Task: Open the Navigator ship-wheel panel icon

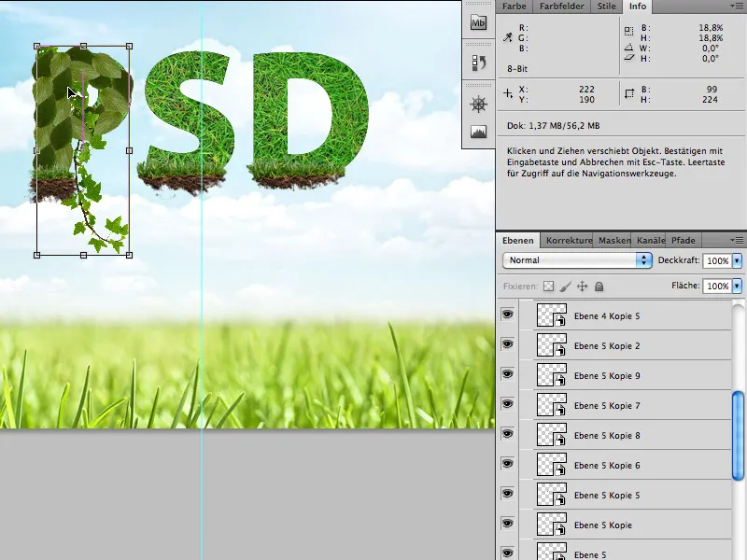Action: click(x=478, y=105)
